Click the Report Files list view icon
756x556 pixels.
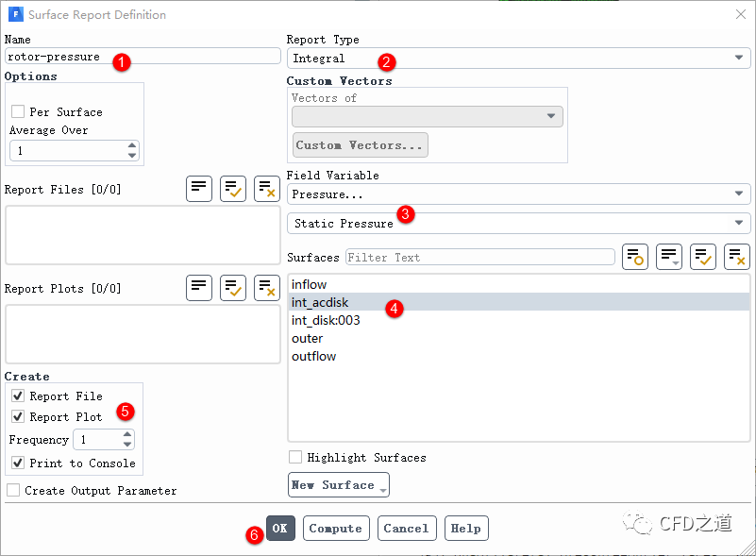click(x=199, y=189)
